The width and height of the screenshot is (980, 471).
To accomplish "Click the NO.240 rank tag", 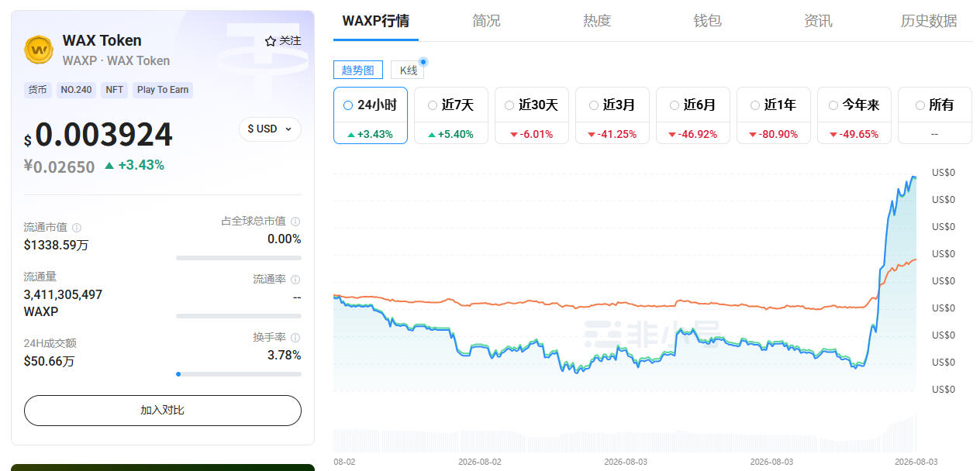I will (x=76, y=90).
